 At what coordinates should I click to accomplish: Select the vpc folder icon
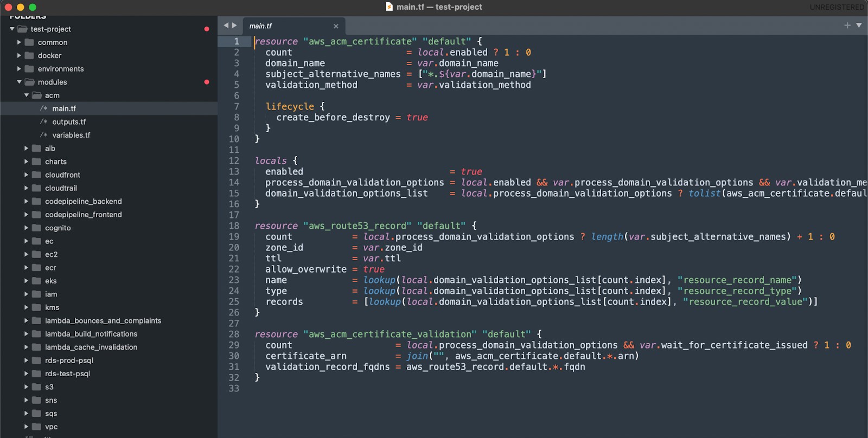(36, 427)
